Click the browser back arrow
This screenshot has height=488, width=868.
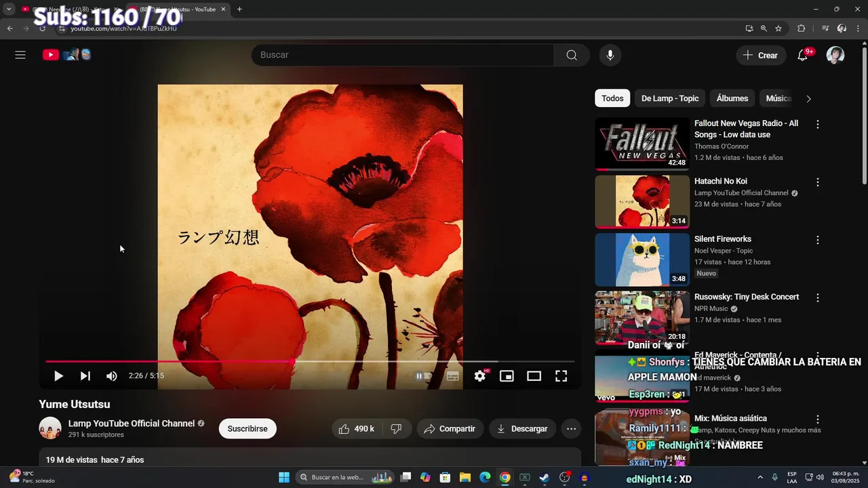point(9,28)
